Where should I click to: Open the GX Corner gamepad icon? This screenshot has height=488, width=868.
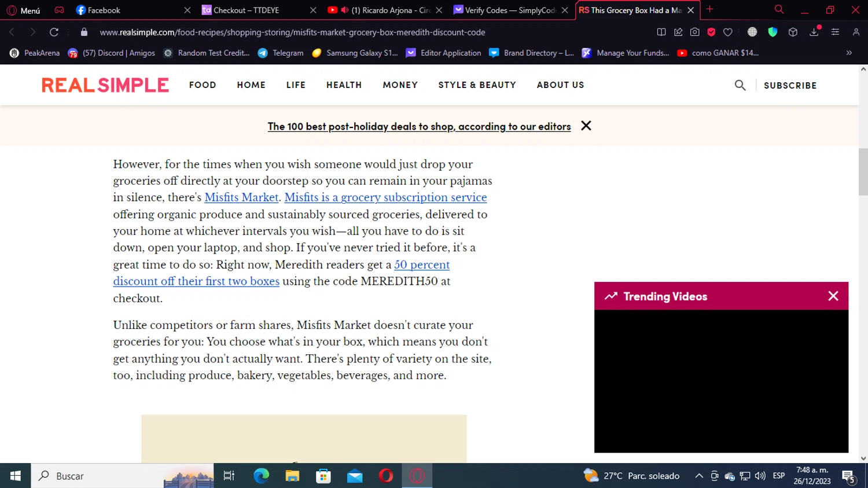(59, 10)
